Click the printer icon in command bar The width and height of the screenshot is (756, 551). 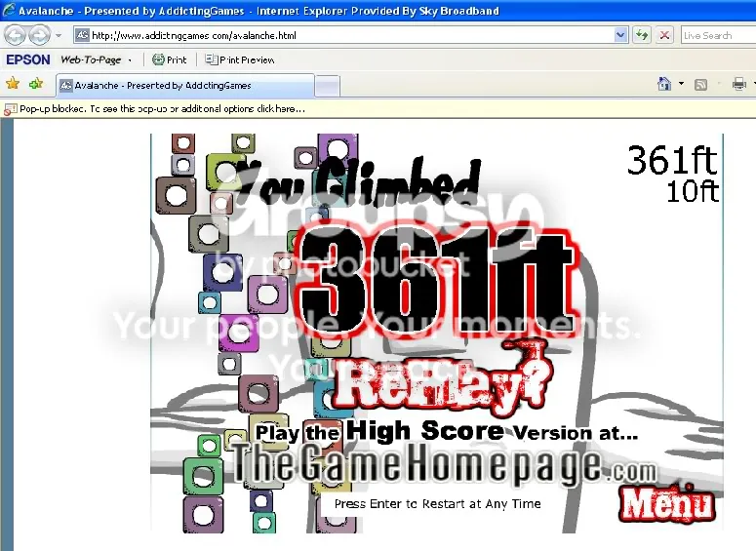[738, 85]
